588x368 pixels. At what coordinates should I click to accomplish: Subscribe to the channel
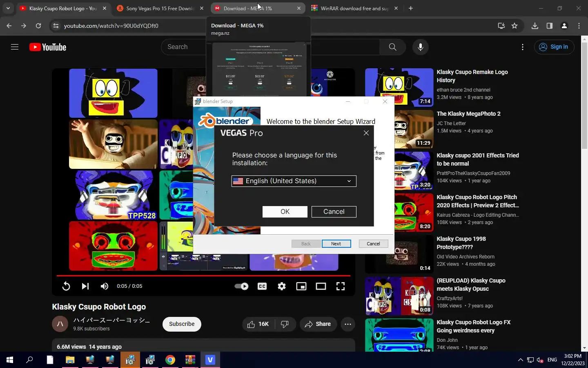point(182,324)
